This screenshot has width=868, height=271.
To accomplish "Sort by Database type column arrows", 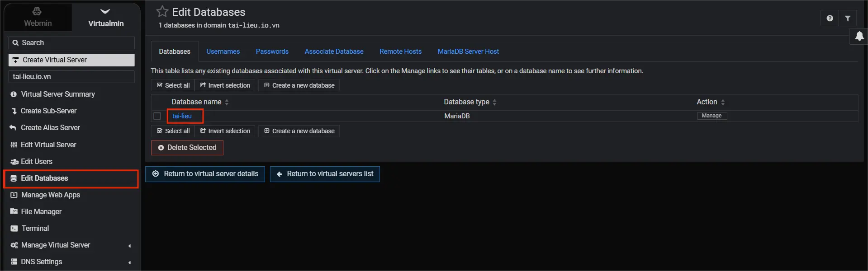I will 494,103.
